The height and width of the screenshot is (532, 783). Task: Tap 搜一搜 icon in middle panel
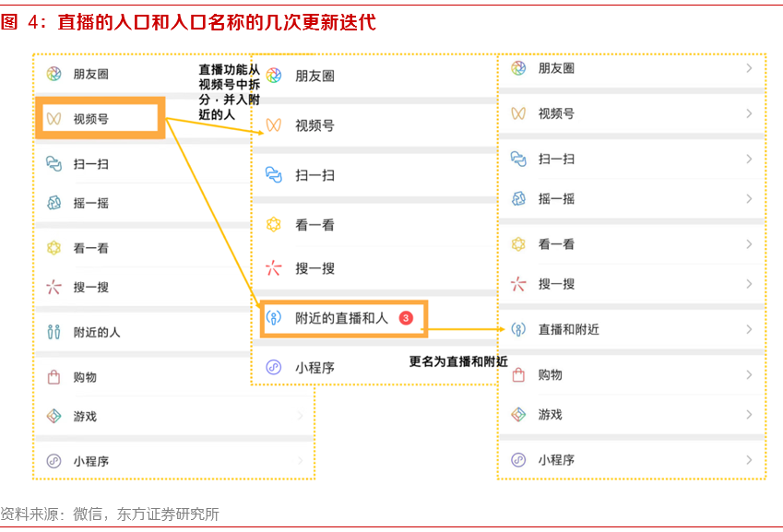coord(274,268)
